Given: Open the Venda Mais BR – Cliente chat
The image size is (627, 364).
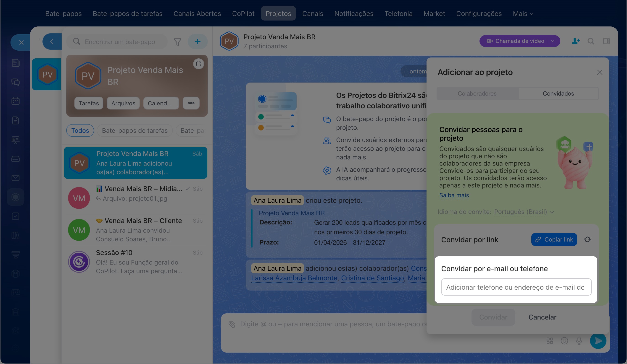Looking at the screenshot, I should coord(136,230).
